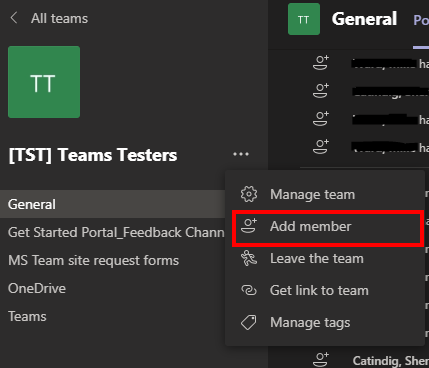Choose Leave the team from the menu
The image size is (429, 368).
[x=325, y=259]
